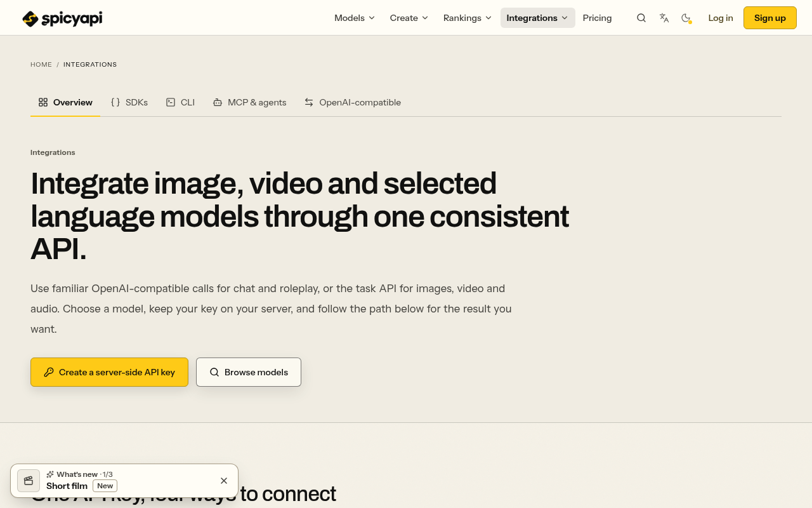
Task: Expand the Models dropdown menu
Action: pos(355,18)
